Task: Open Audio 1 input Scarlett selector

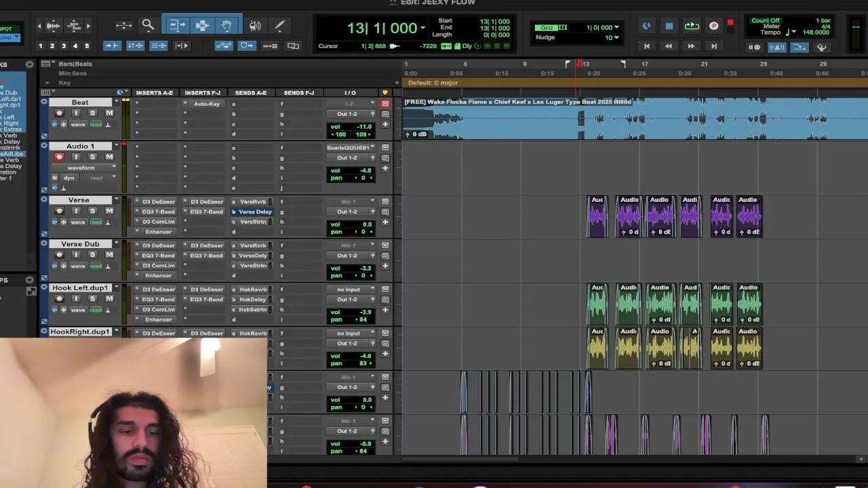Action: click(x=350, y=148)
